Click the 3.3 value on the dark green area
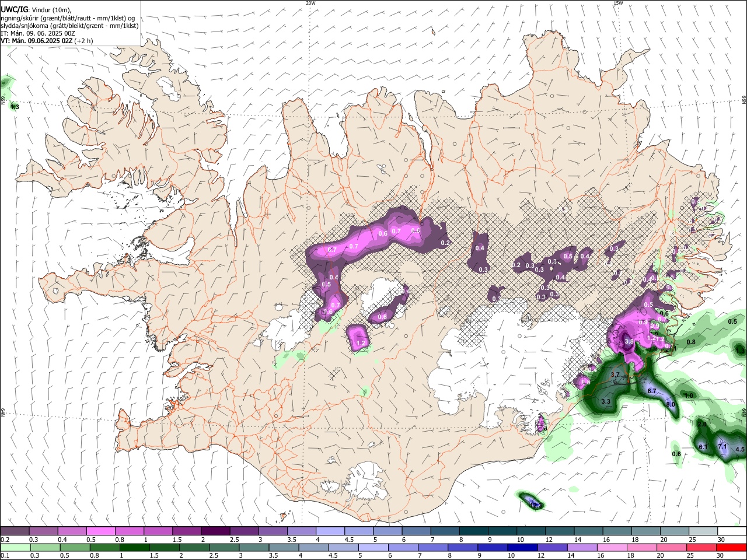 pyautogui.click(x=606, y=401)
